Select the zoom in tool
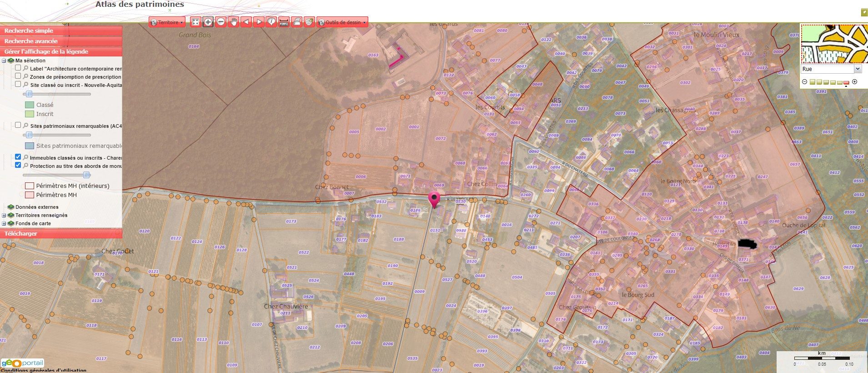Image resolution: width=868 pixels, height=373 pixels. point(208,22)
